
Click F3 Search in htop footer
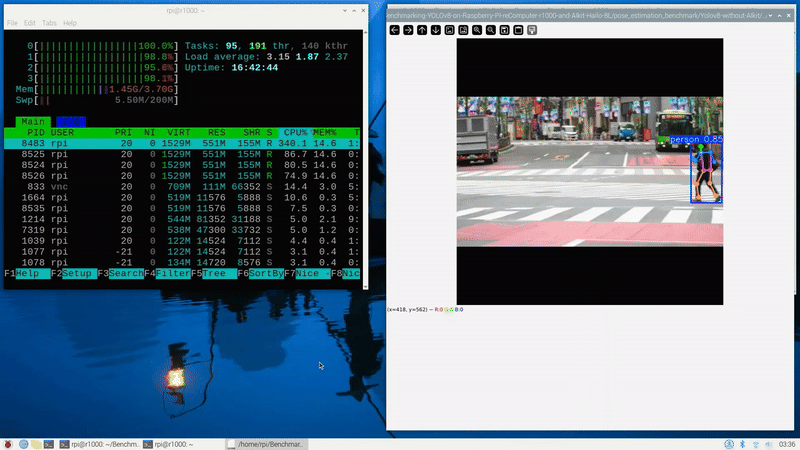click(120, 273)
